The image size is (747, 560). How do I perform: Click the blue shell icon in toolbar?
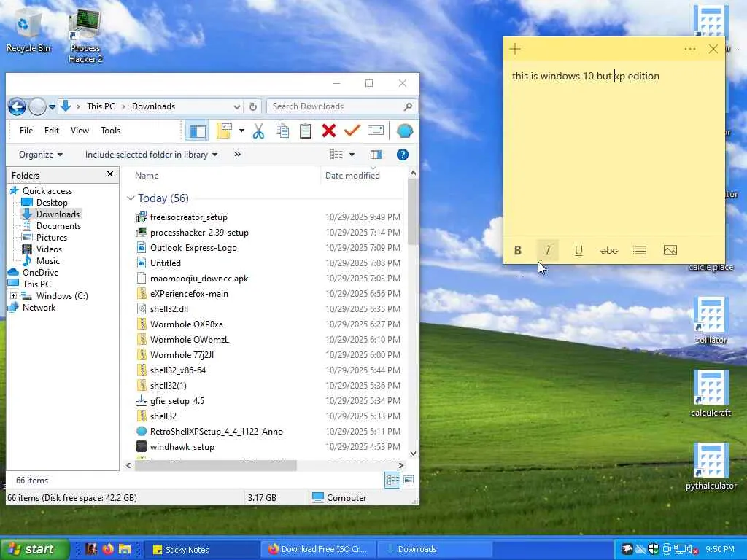click(x=404, y=131)
